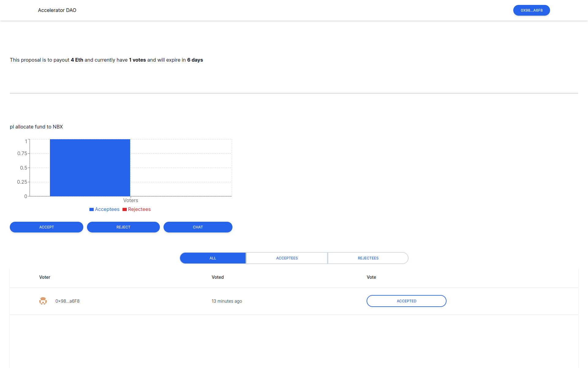Open the CHAT button
Viewport: 588px width, 368px height.
click(x=198, y=227)
